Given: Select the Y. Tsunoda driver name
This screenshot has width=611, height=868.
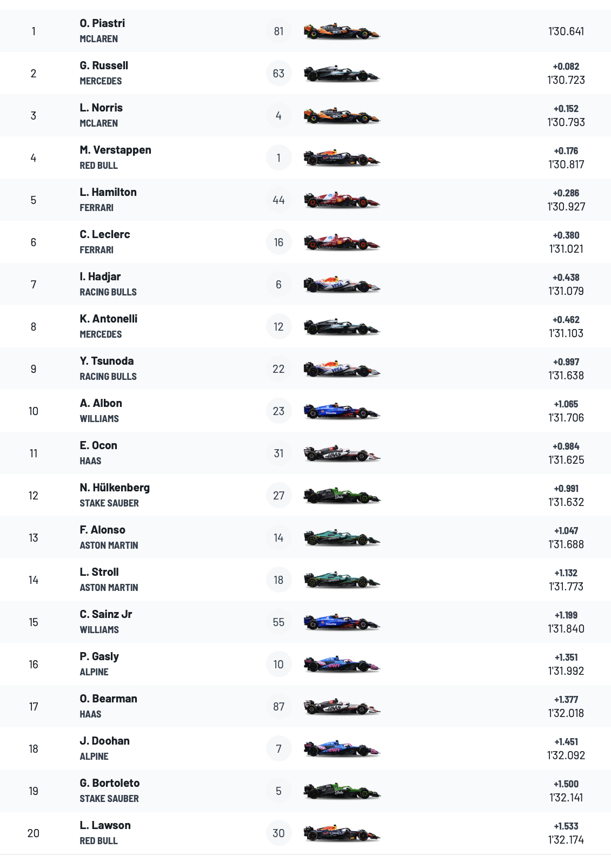Looking at the screenshot, I should (107, 361).
